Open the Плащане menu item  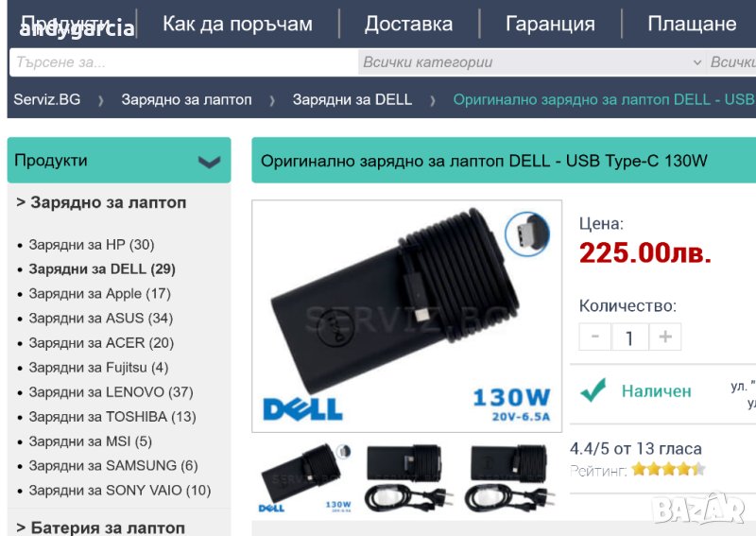pos(692,24)
